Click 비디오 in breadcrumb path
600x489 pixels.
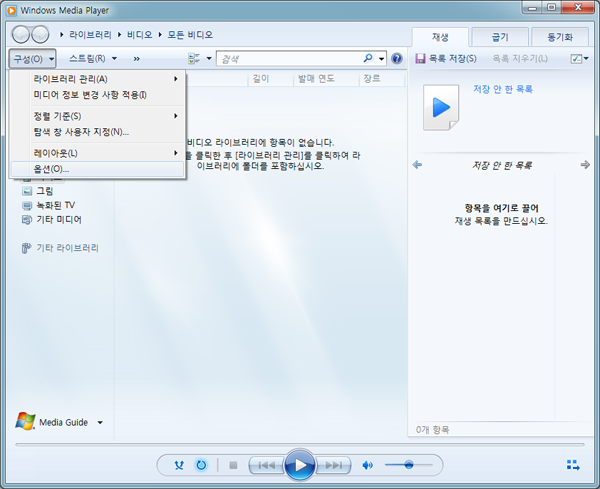click(139, 35)
